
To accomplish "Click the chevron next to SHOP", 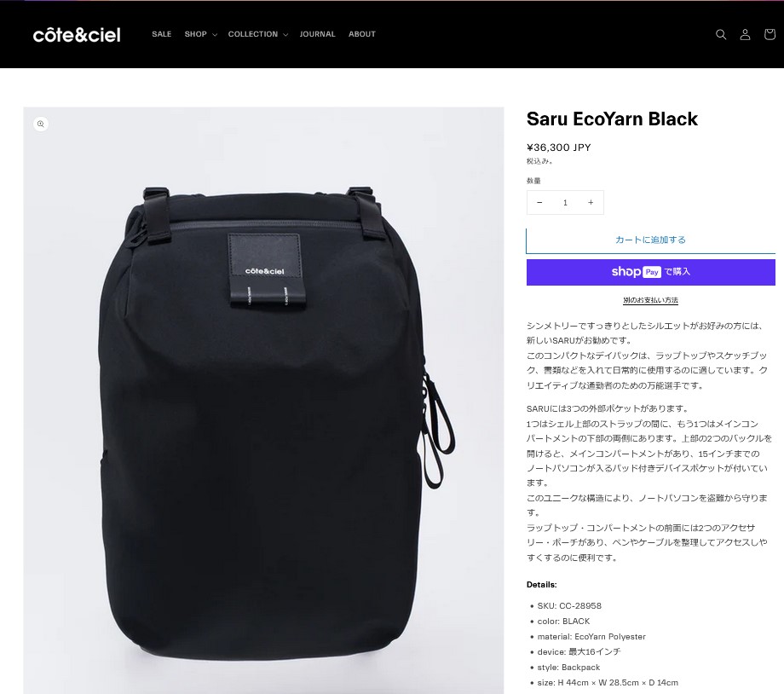I will pyautogui.click(x=215, y=34).
